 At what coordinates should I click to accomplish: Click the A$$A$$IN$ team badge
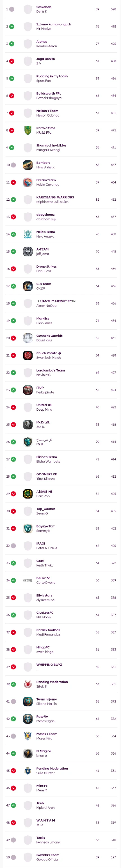tap(28, 494)
